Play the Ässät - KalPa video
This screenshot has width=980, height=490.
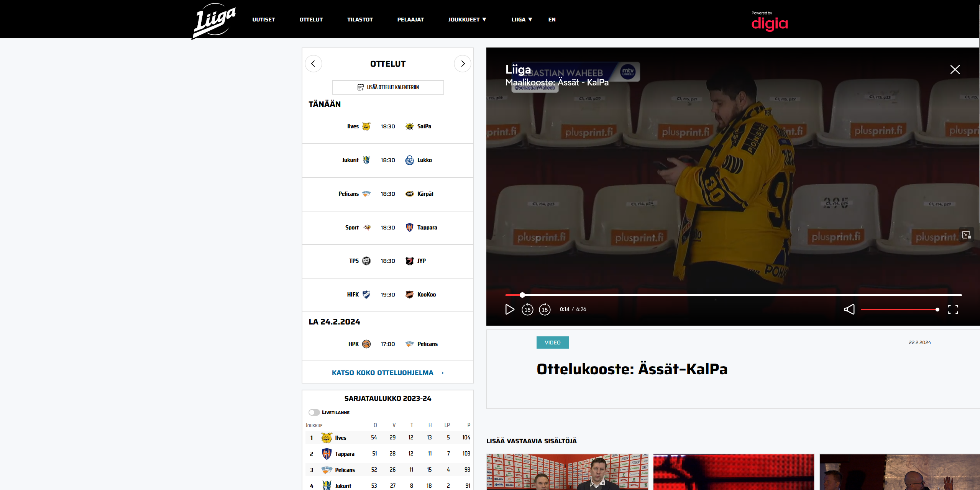click(509, 309)
